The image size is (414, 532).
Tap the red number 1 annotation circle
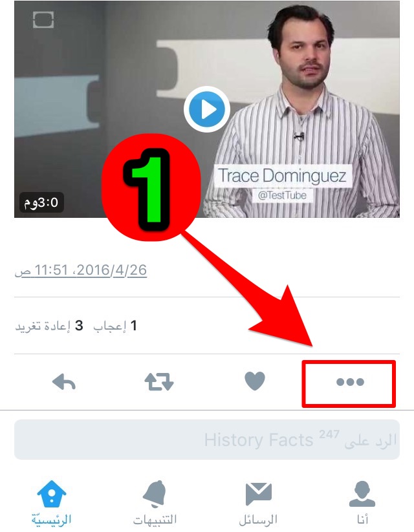coord(151,187)
